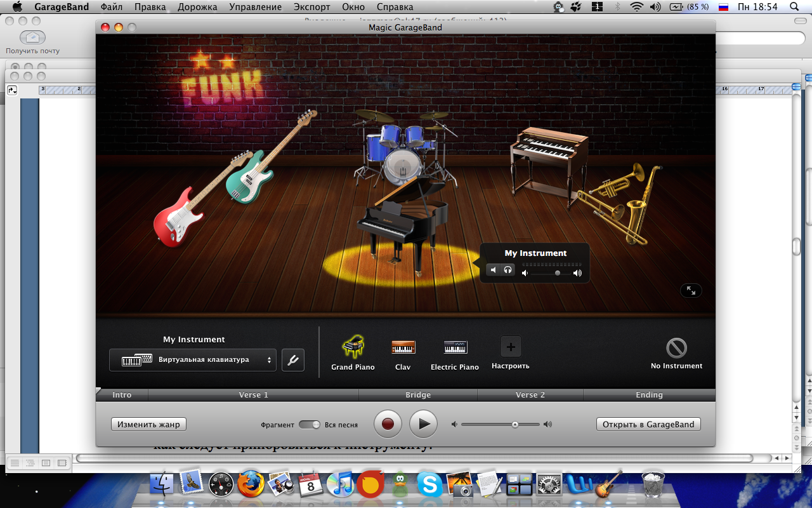
Task: Click the Настроить plus icon
Action: pos(511,347)
